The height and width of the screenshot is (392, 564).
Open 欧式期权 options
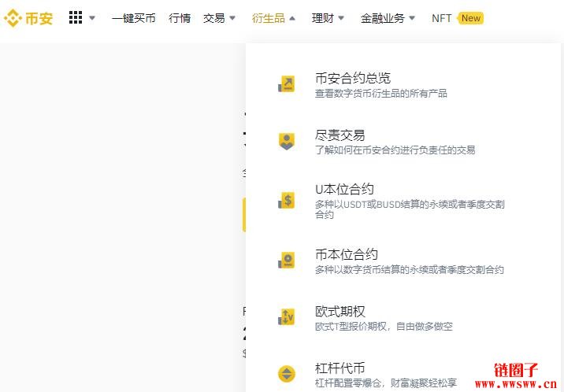pyautogui.click(x=340, y=311)
